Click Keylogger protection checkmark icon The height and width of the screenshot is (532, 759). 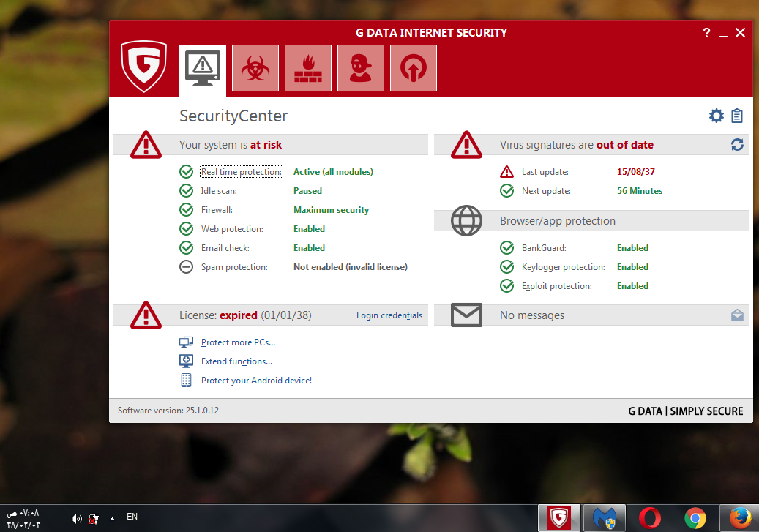(506, 266)
